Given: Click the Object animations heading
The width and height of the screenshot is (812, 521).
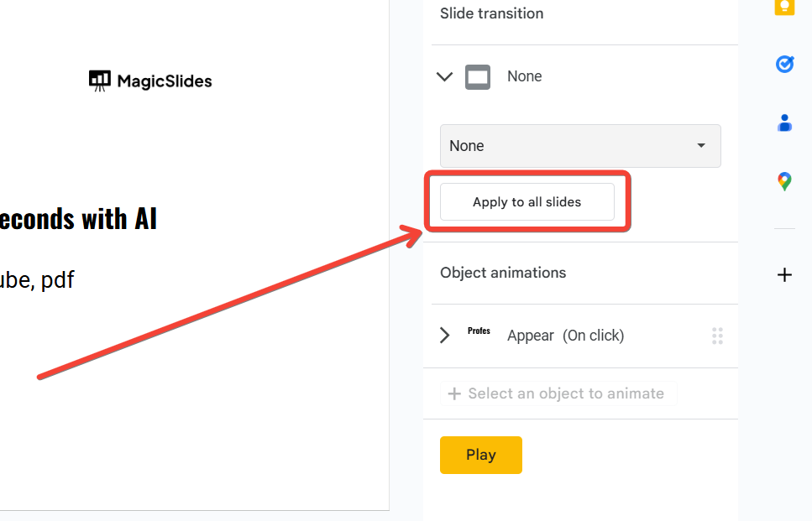Looking at the screenshot, I should (x=503, y=273).
